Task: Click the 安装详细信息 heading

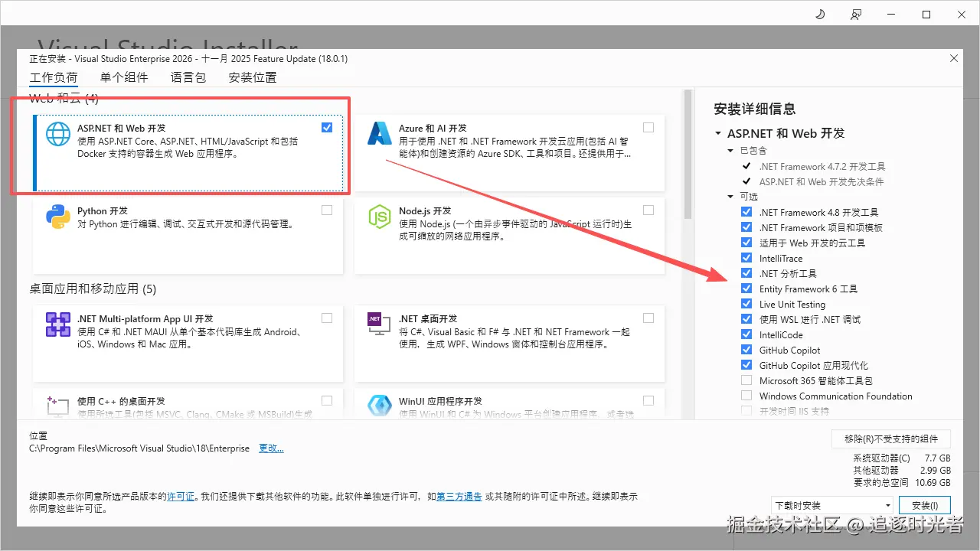Action: [x=755, y=109]
